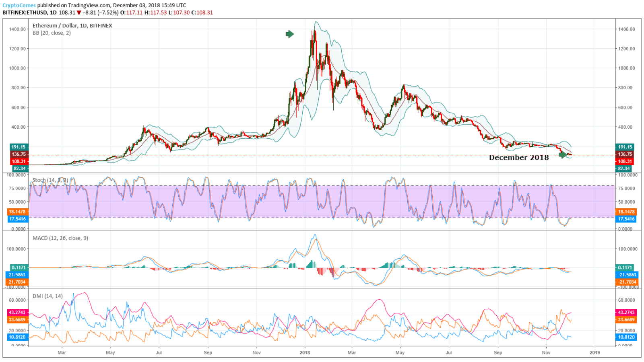Click the Nov label just before 2019
Image resolution: width=644 pixels, height=362 pixels.
(546, 353)
